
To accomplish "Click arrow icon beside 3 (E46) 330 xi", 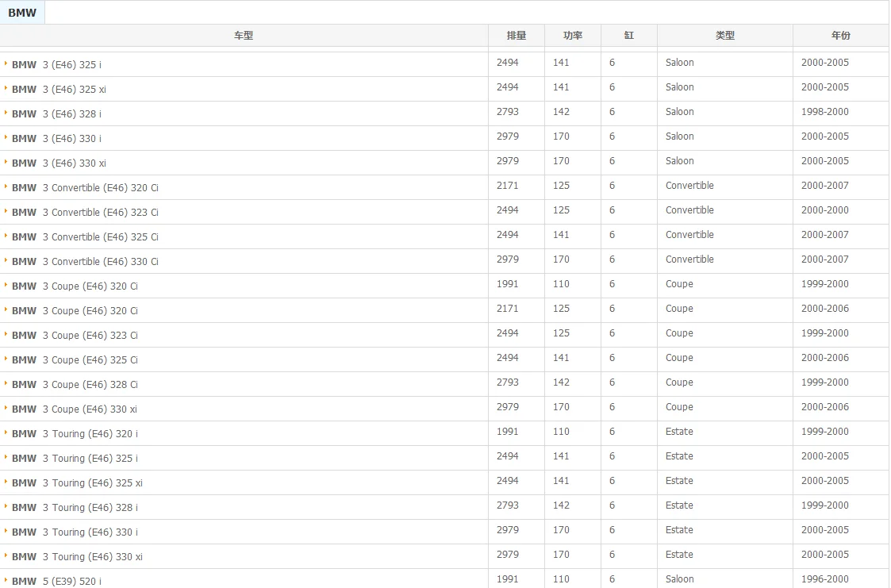I will point(6,163).
